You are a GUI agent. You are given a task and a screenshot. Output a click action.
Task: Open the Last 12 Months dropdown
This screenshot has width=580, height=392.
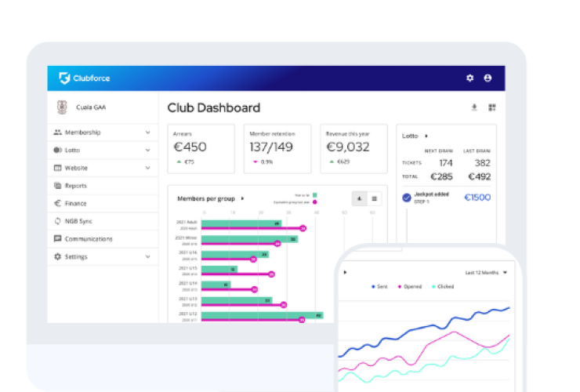pyautogui.click(x=486, y=273)
